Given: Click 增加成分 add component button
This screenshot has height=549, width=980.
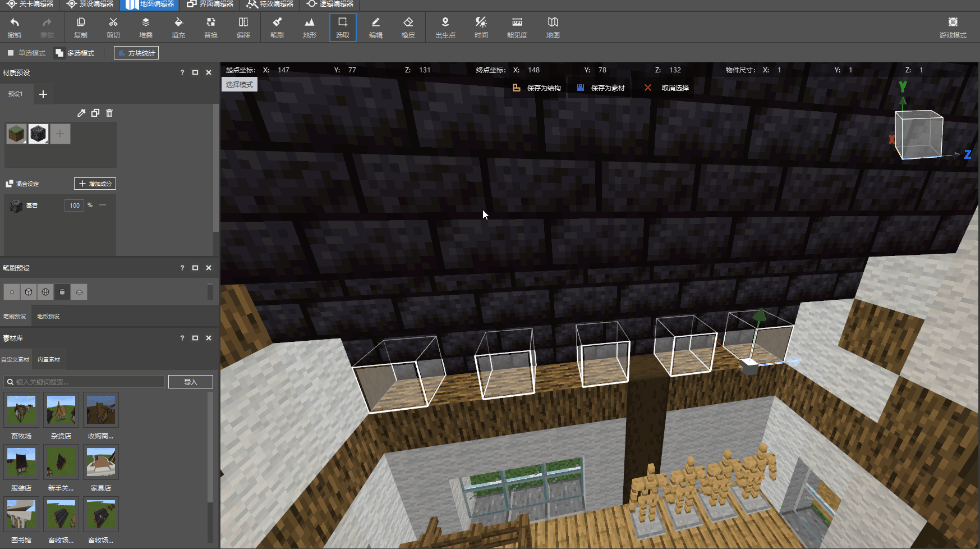Looking at the screenshot, I should coord(95,184).
